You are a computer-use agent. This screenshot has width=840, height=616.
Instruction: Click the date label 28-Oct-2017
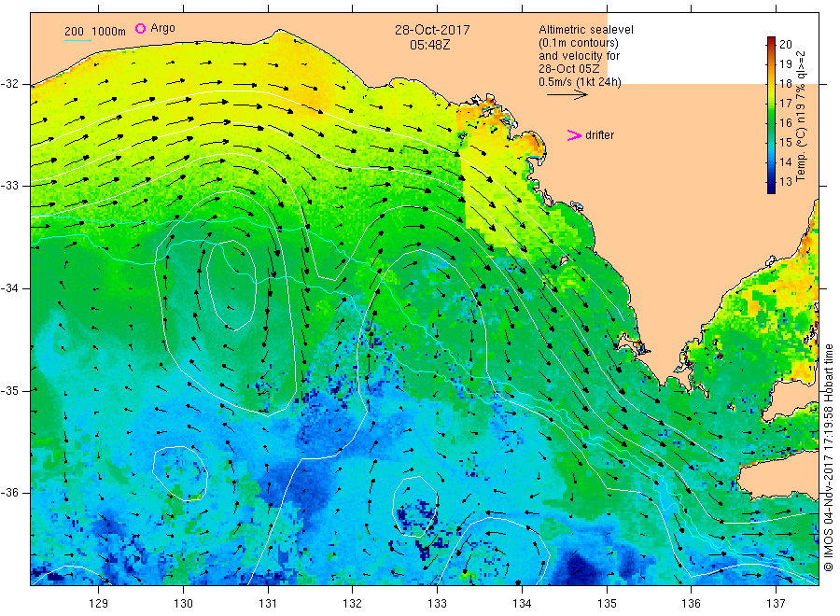[x=432, y=30]
